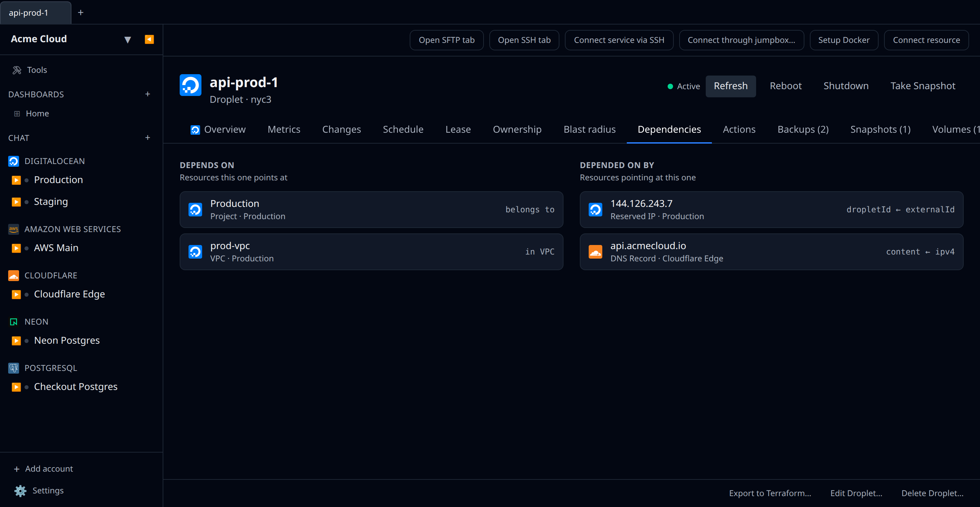Viewport: 980px width, 507px height.
Task: Click Open SSH tab button
Action: 524,40
